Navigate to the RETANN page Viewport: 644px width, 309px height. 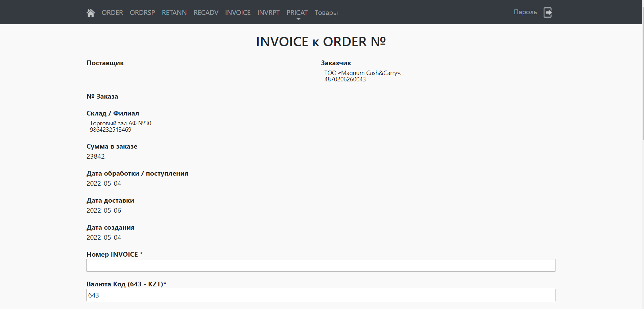click(174, 12)
